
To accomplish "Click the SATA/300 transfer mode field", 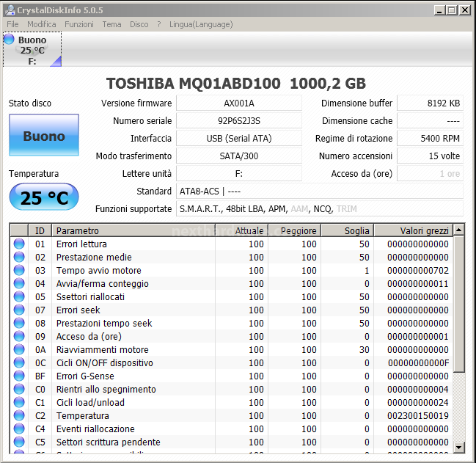I will pyautogui.click(x=239, y=156).
